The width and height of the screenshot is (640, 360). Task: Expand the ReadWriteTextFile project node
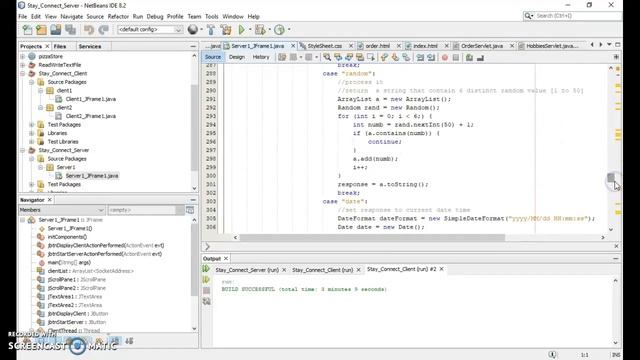[x=23, y=65]
